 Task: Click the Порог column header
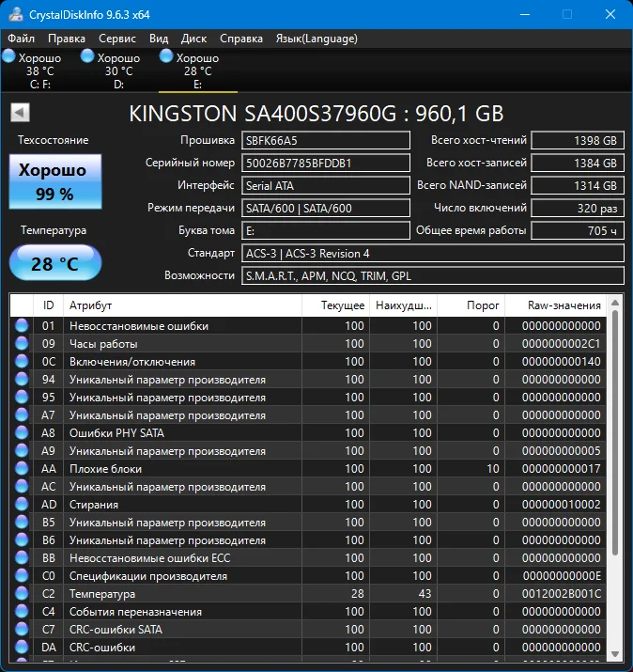[x=471, y=305]
